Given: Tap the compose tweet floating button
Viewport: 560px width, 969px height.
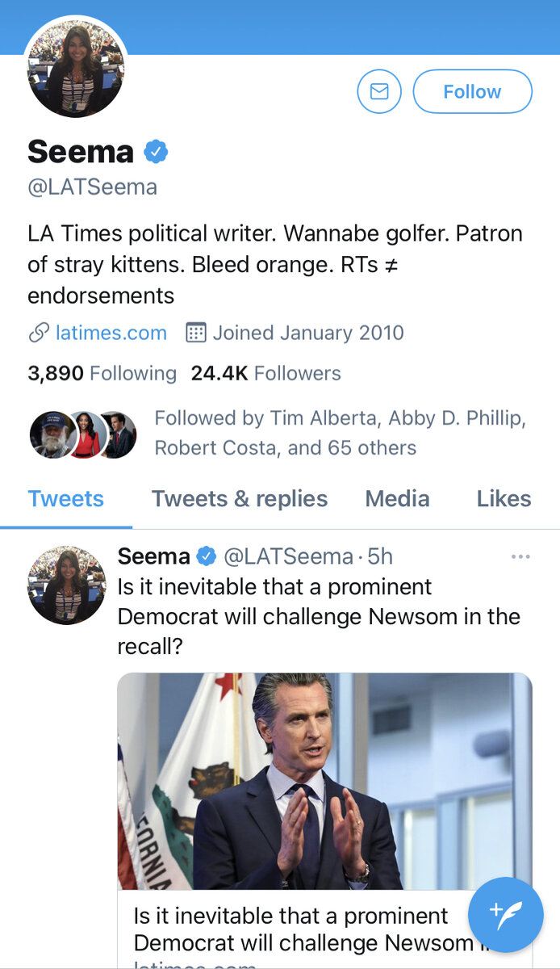Looking at the screenshot, I should click(x=507, y=914).
